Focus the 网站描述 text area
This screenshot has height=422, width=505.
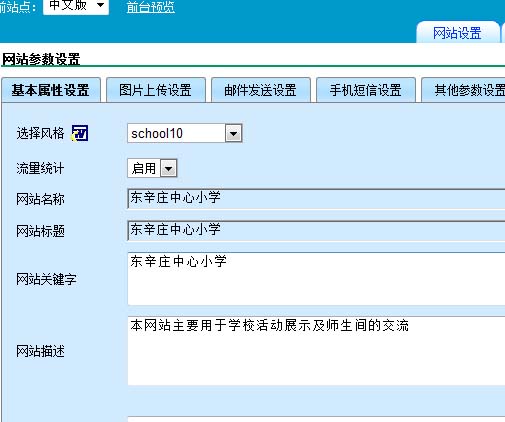pyautogui.click(x=316, y=351)
